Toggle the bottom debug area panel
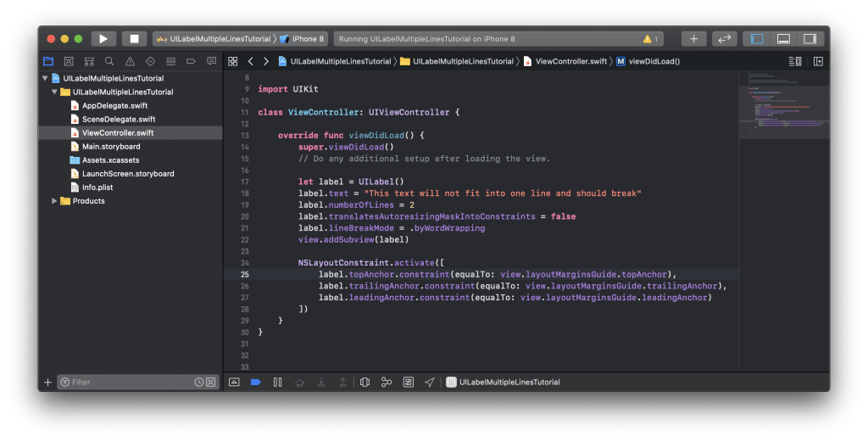The image size is (868, 442). (x=783, y=39)
